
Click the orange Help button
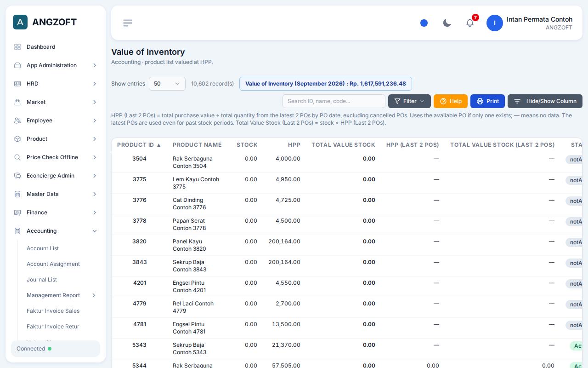(451, 101)
